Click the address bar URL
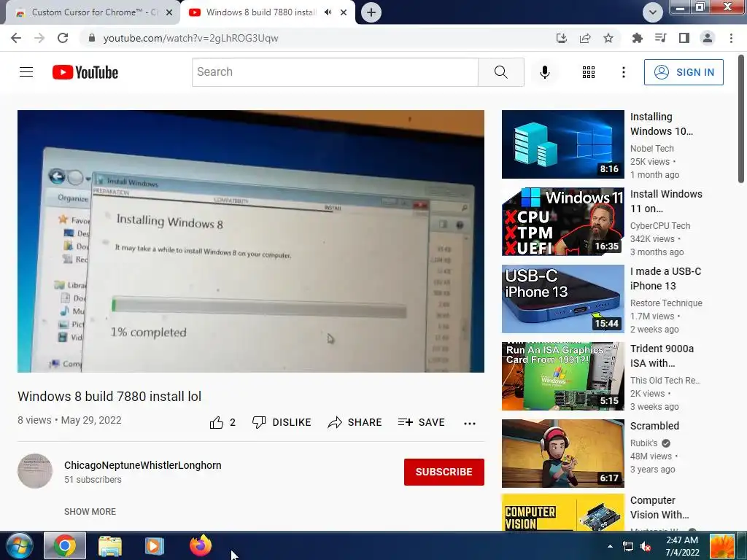This screenshot has height=560, width=747. pyautogui.click(x=190, y=38)
